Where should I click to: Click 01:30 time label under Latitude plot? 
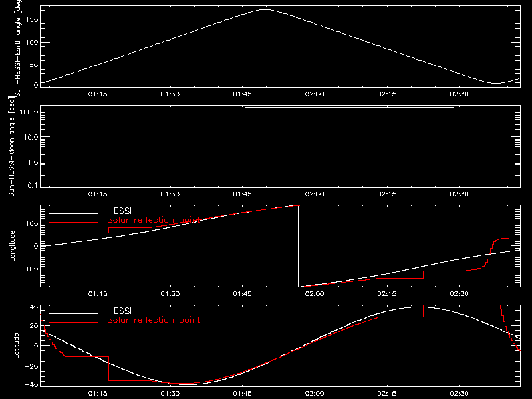pyautogui.click(x=170, y=393)
